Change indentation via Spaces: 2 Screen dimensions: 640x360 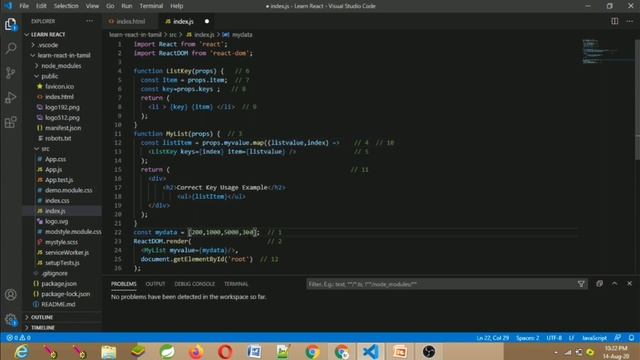[x=528, y=338]
